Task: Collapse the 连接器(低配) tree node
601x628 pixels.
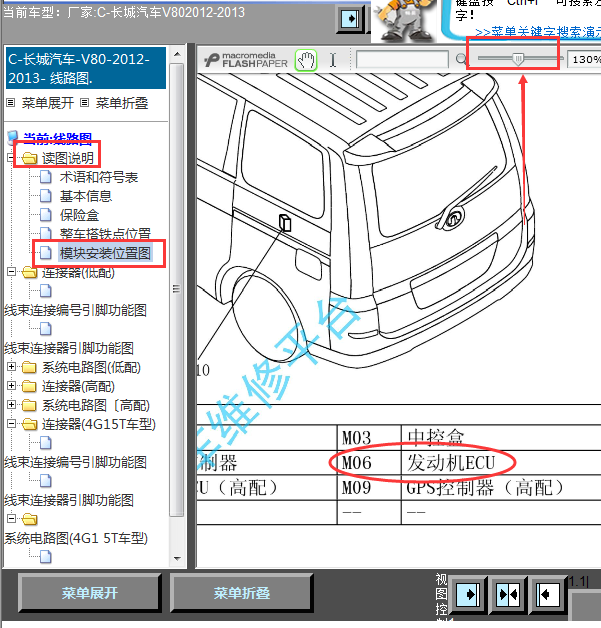Action: click(x=11, y=272)
